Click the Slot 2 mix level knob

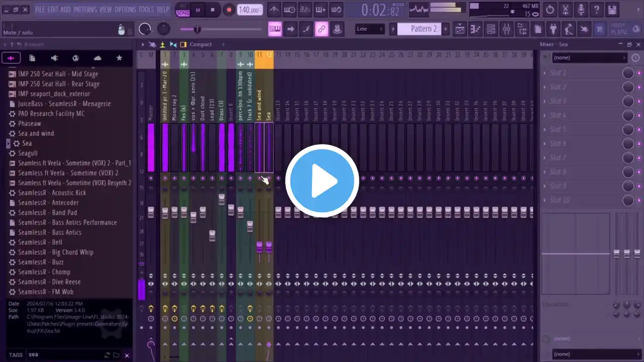628,87
